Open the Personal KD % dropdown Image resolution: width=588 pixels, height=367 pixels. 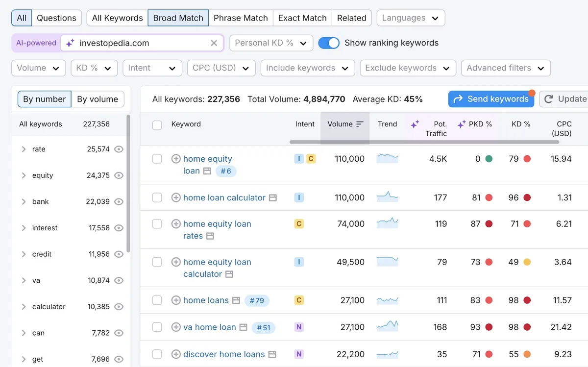[271, 43]
